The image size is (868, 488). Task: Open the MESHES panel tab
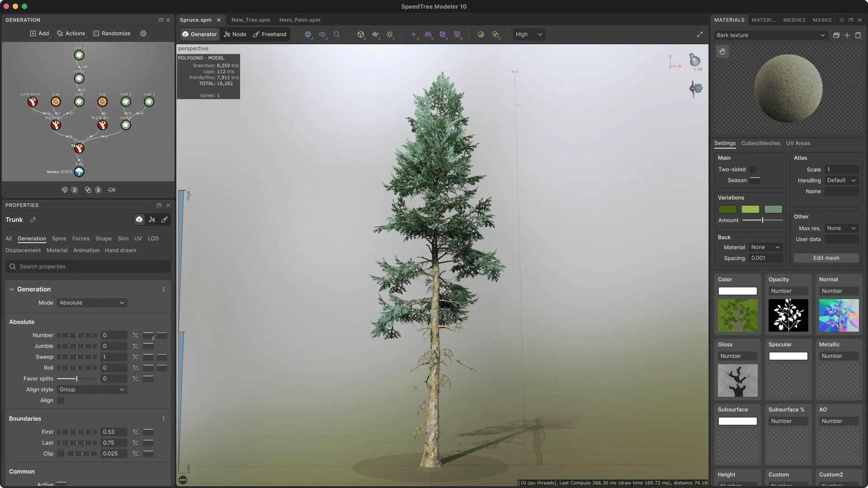794,20
